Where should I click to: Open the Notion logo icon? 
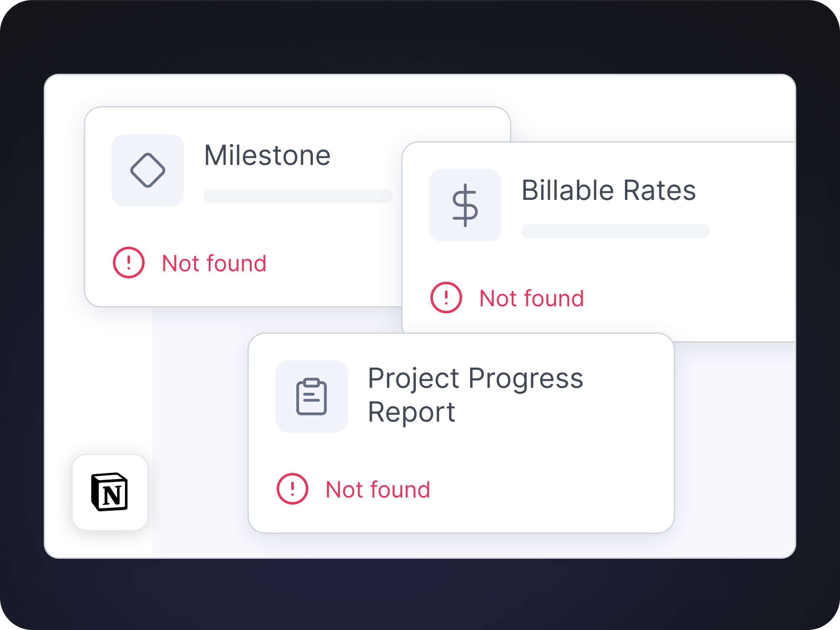coord(110,492)
